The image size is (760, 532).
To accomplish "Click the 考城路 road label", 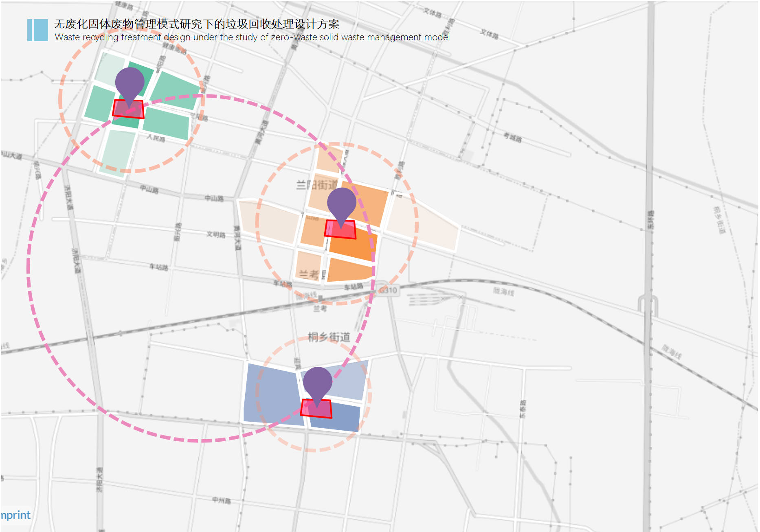I will point(512,138).
